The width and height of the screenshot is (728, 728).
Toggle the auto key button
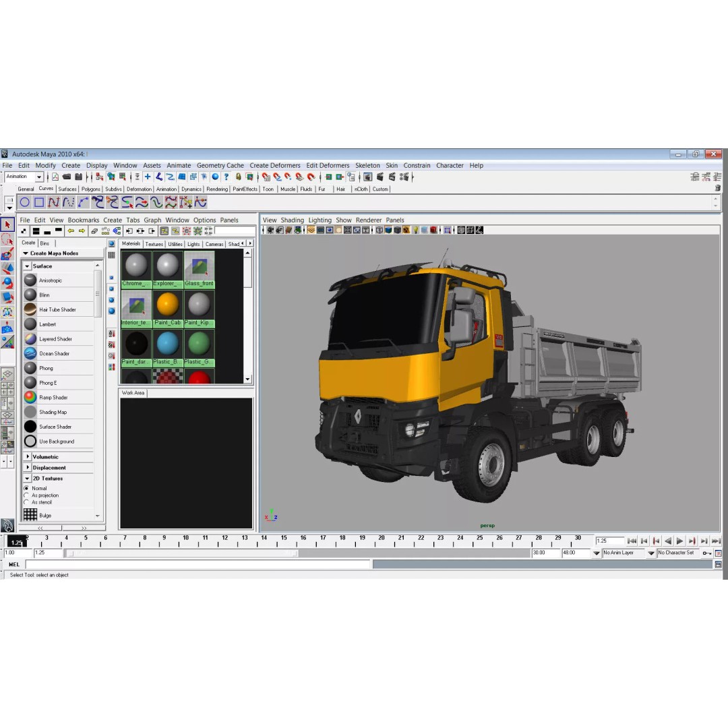pyautogui.click(x=706, y=553)
